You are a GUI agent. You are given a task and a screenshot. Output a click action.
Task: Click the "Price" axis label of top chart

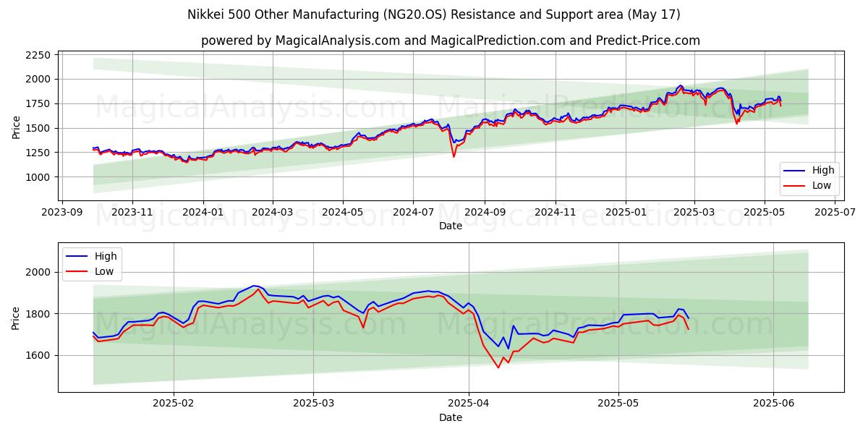(x=16, y=127)
